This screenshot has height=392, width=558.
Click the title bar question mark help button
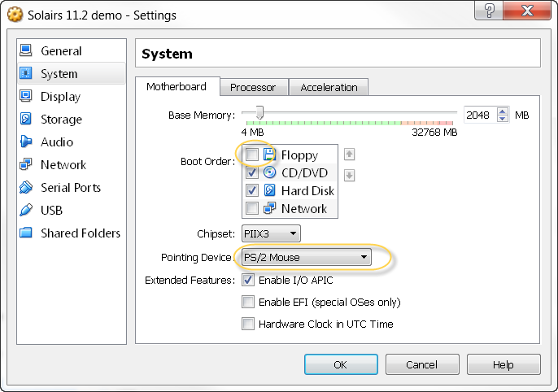click(x=489, y=11)
